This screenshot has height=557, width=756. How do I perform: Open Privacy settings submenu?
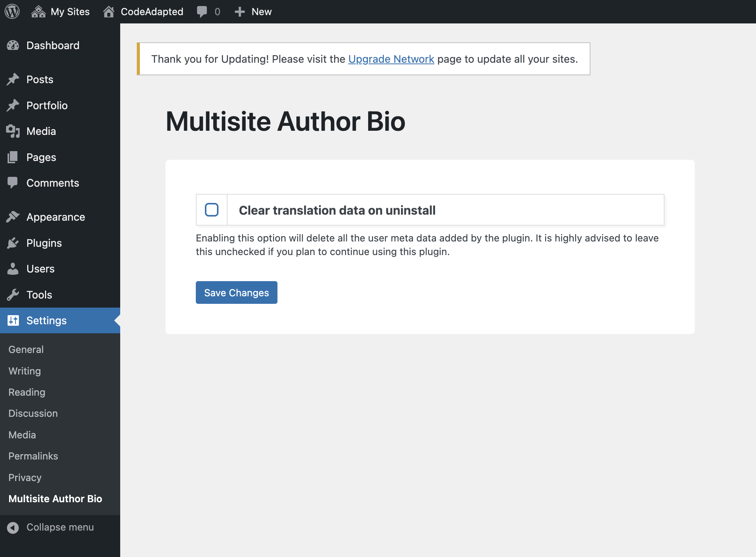pos(25,478)
